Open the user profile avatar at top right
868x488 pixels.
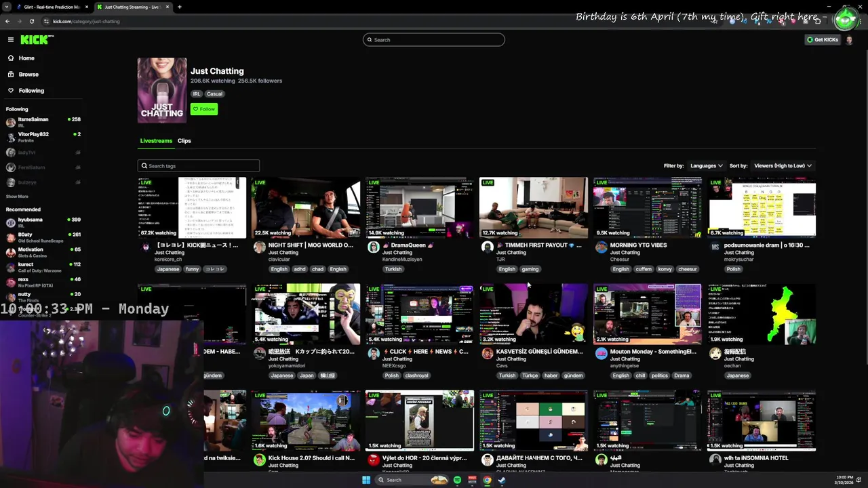850,40
